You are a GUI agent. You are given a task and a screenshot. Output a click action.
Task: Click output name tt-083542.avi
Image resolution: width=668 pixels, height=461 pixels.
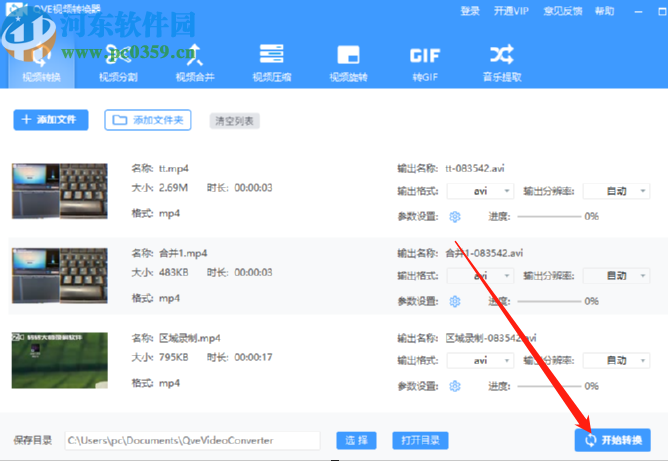click(x=475, y=169)
